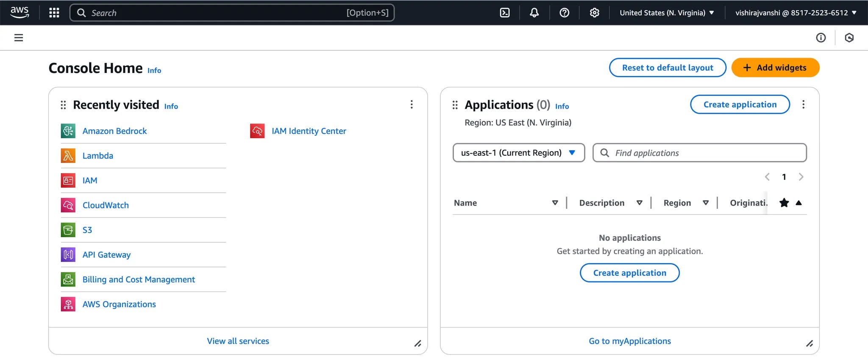
Task: Click the IAM service icon
Action: point(68,180)
